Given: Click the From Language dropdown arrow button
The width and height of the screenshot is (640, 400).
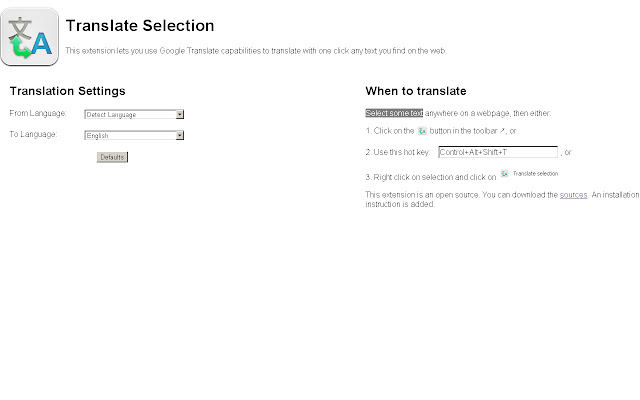Looking at the screenshot, I should pos(180,114).
